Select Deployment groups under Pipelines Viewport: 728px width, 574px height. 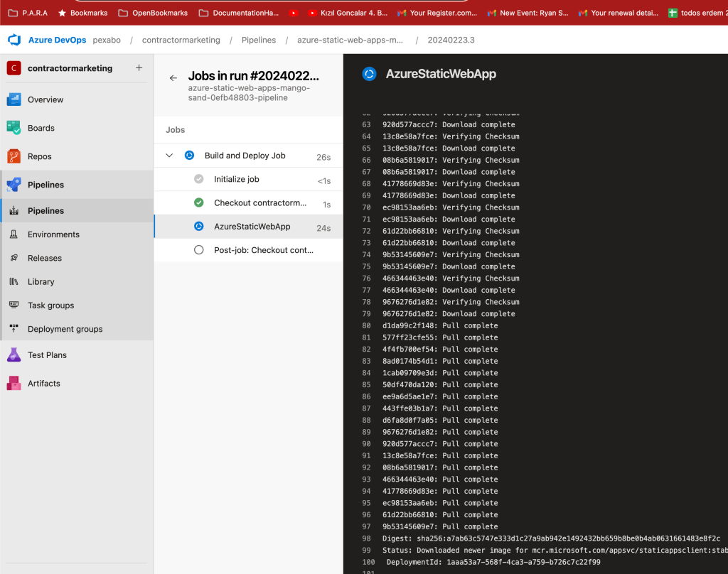pos(65,329)
